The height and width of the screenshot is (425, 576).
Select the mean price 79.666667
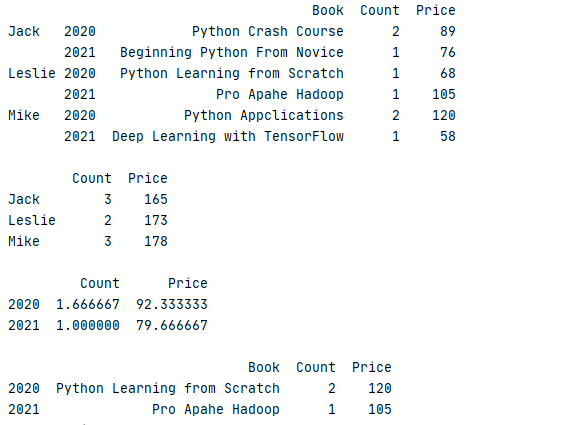172,325
